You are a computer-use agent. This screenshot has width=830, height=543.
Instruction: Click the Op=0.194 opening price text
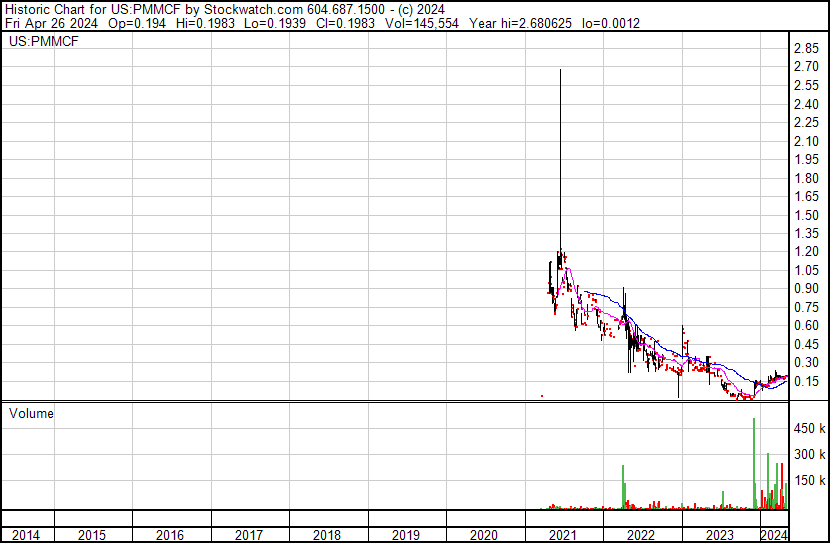pos(137,23)
